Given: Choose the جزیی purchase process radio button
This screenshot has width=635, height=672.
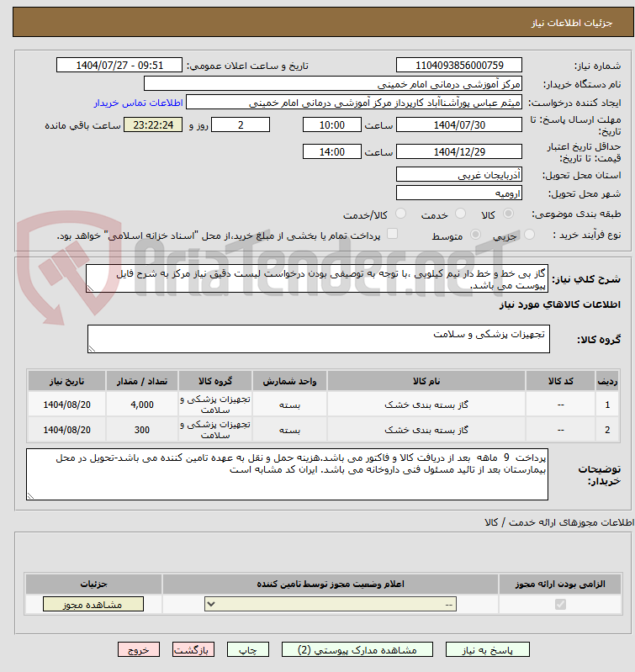Looking at the screenshot, I should [529, 235].
